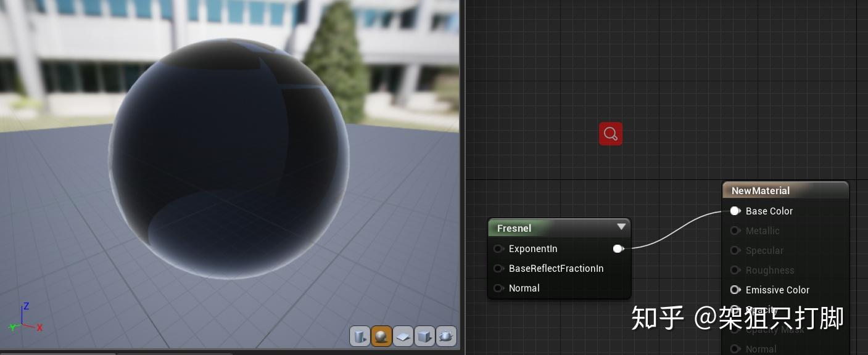Viewport: 868px width, 355px height.
Task: Collapse the Fresnel node with its triangle arrow
Action: pyautogui.click(x=621, y=227)
